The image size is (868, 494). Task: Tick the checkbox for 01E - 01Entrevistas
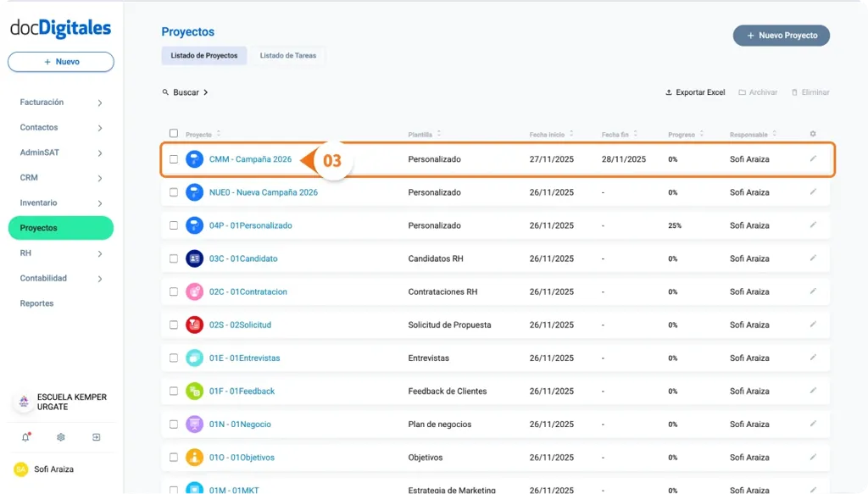coord(174,358)
